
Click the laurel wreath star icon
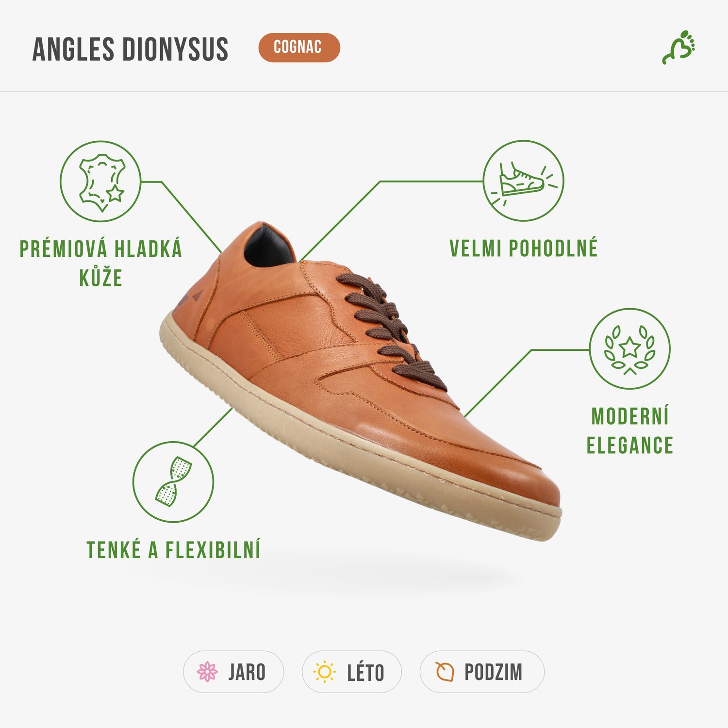629,348
